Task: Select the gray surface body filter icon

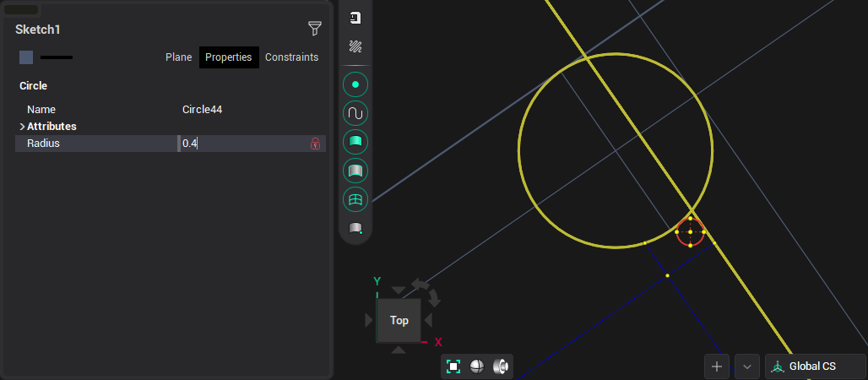Action: 355,171
